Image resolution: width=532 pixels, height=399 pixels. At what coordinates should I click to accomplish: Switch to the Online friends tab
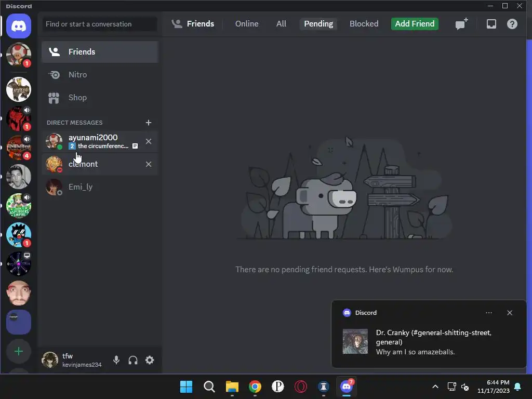[247, 24]
